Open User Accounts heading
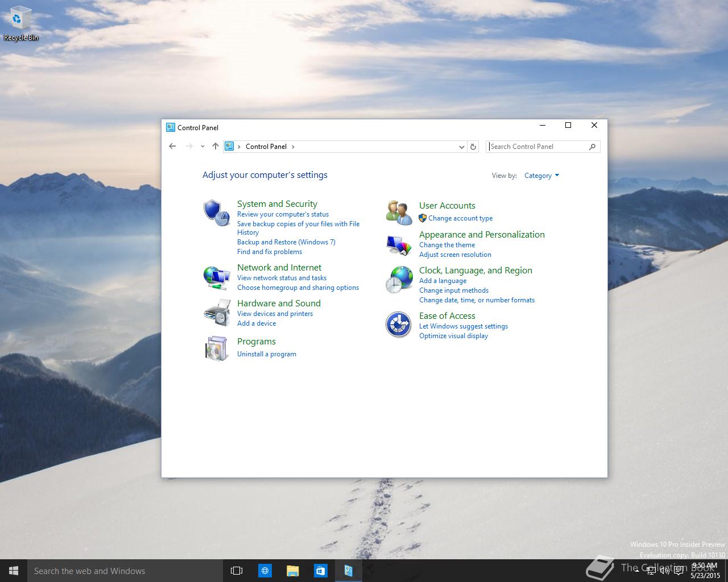This screenshot has width=728, height=582. pos(447,206)
